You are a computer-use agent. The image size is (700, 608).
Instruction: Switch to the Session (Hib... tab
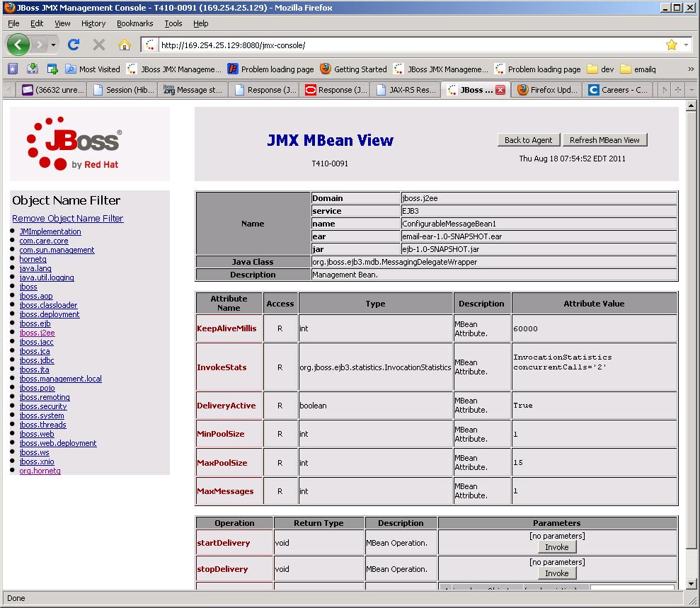[122, 90]
